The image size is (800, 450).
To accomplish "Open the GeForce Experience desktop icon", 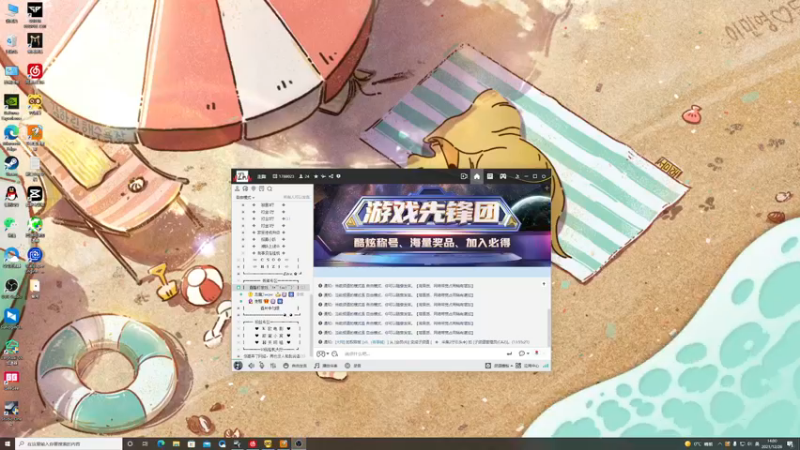I will (x=11, y=107).
